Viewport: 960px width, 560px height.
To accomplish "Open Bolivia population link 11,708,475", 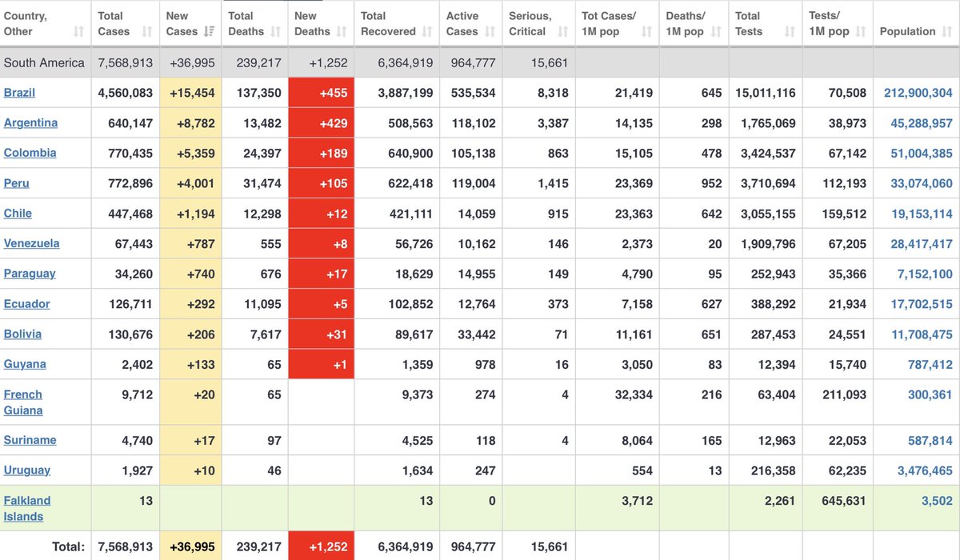I will pos(922,334).
